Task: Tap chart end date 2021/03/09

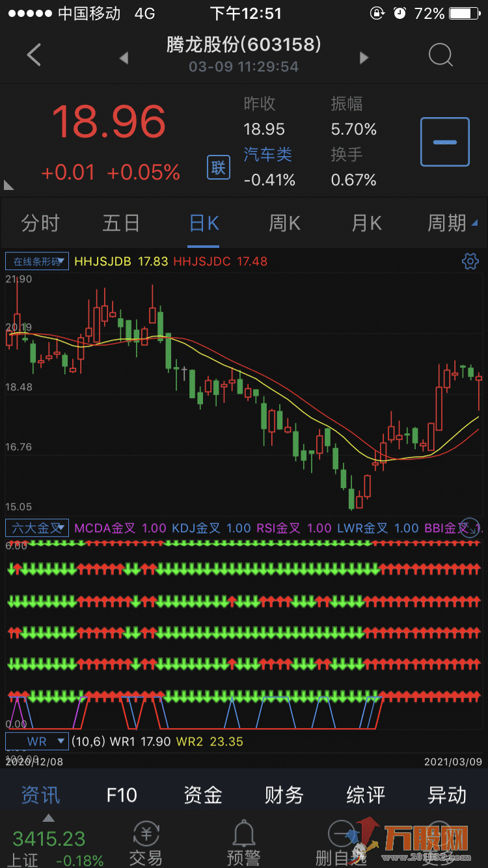Action: point(453,761)
